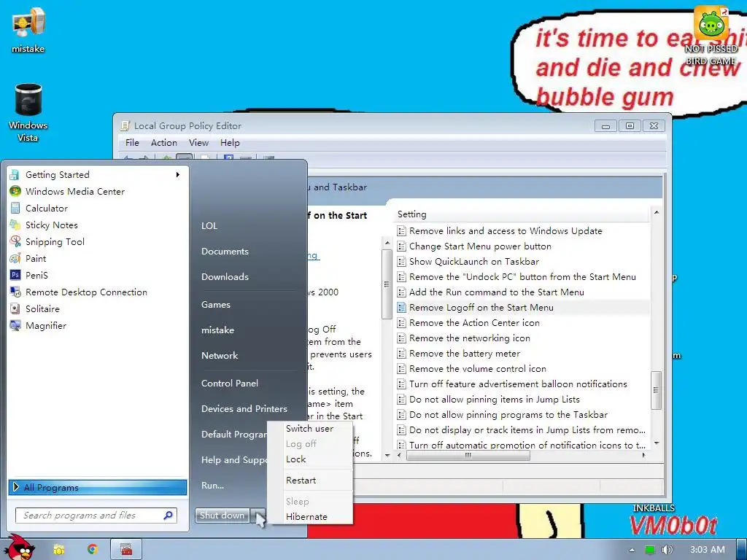The height and width of the screenshot is (560, 747).
Task: Choose Switch user from power menu
Action: click(x=309, y=429)
